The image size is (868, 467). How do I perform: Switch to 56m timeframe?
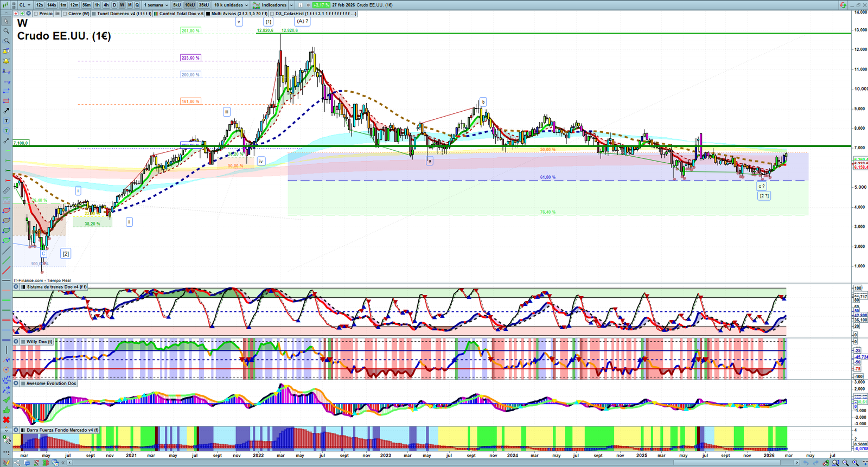(86, 5)
